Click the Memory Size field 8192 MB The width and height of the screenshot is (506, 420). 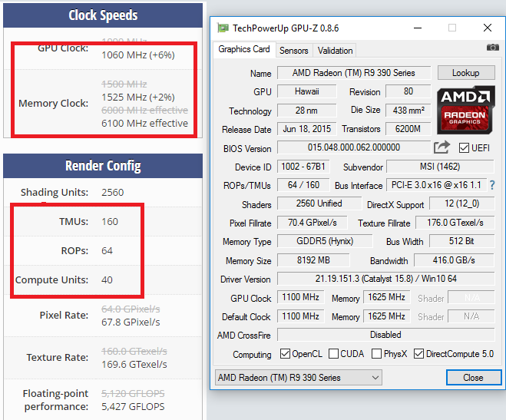point(313,260)
